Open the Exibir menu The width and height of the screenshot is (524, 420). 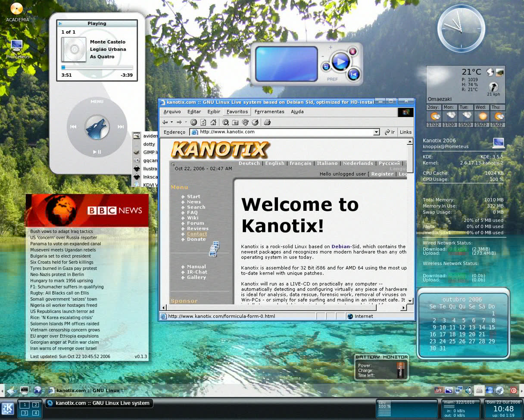click(214, 112)
